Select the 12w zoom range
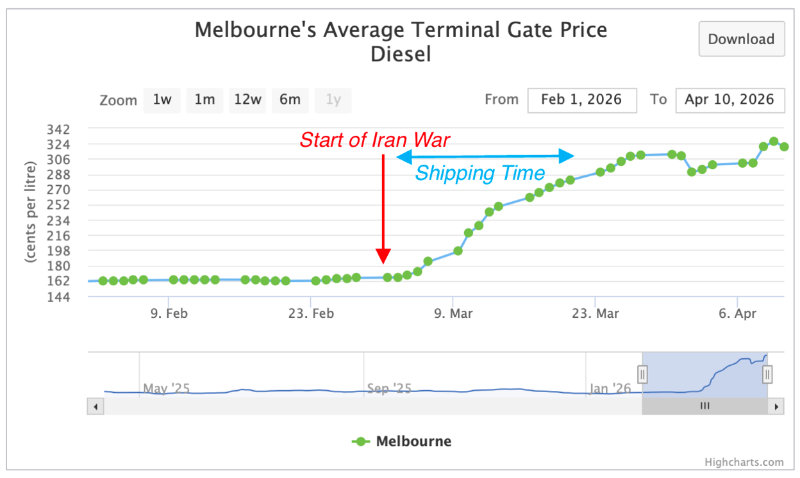 (x=247, y=99)
